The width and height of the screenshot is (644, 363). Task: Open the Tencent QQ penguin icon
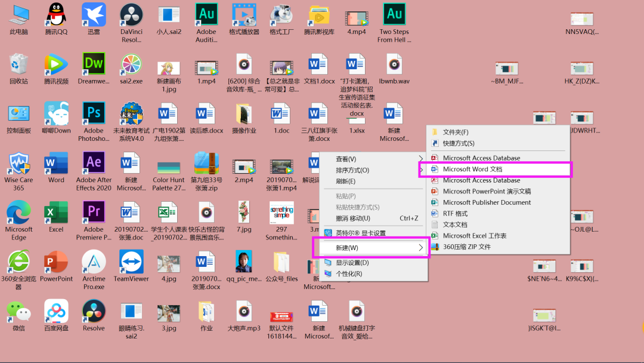56,14
